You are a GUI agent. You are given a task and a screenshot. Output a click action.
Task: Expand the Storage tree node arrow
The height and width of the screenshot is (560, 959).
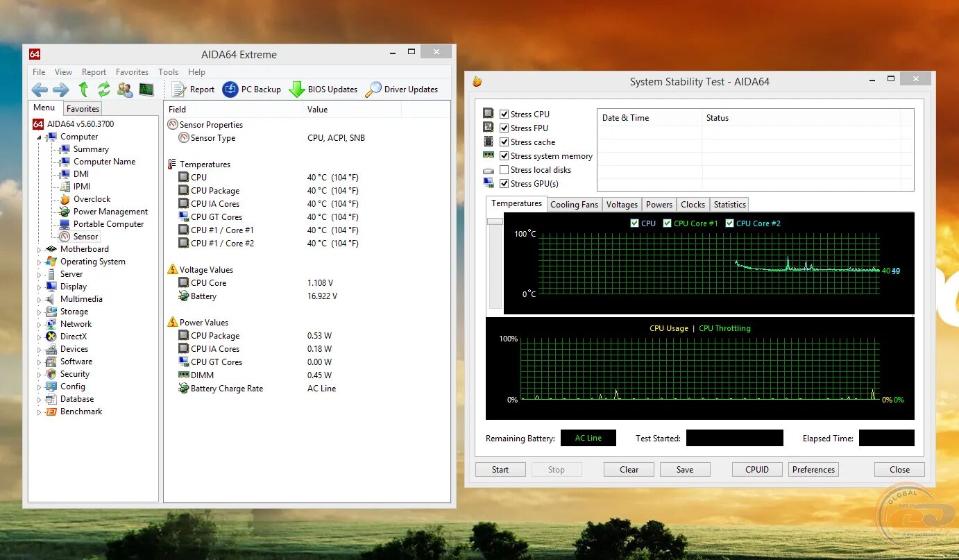(x=39, y=312)
